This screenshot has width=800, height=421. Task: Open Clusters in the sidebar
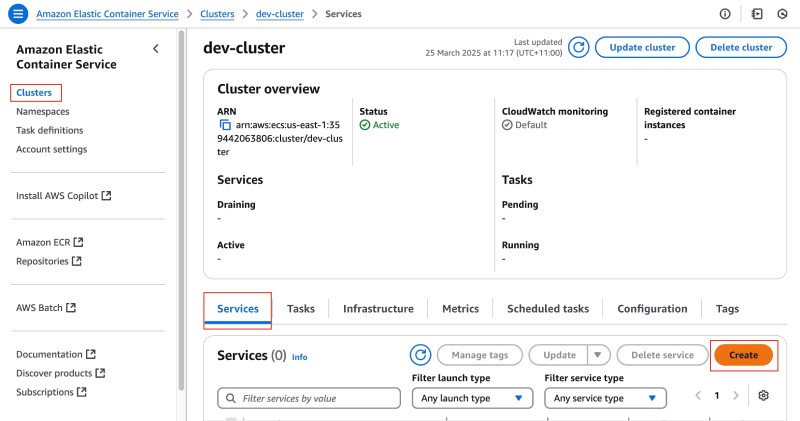tap(34, 92)
